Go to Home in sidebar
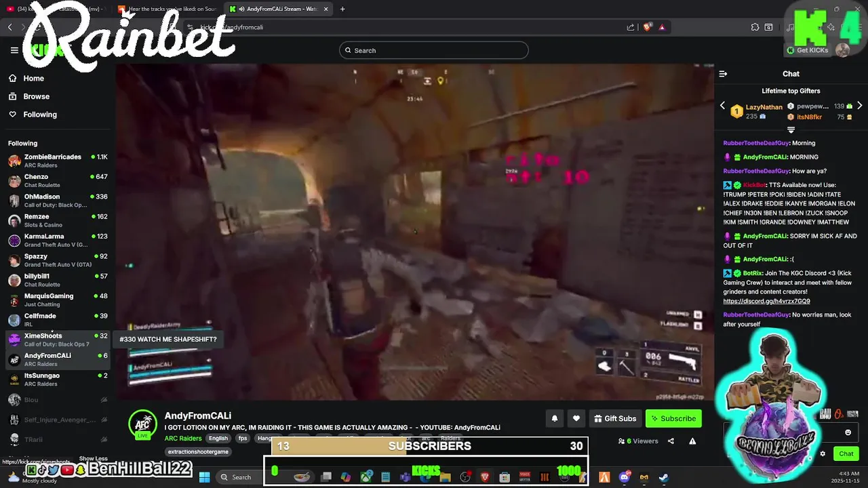This screenshot has width=868, height=488. click(x=33, y=79)
